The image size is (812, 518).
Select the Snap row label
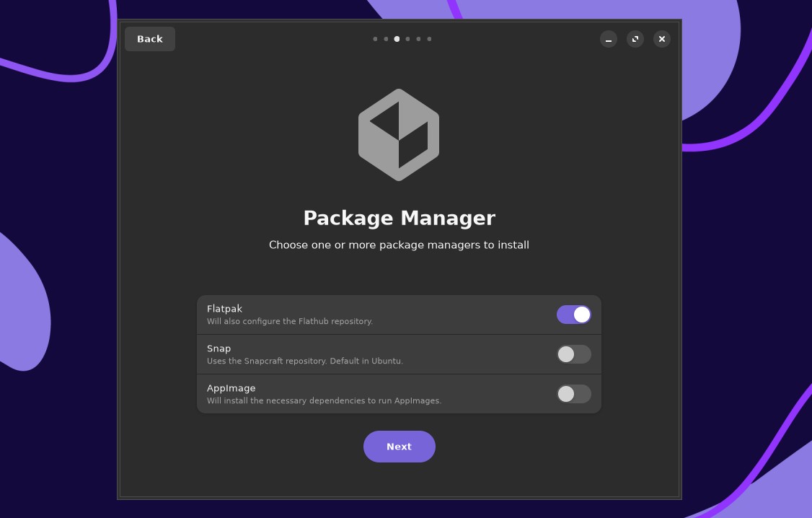click(219, 348)
